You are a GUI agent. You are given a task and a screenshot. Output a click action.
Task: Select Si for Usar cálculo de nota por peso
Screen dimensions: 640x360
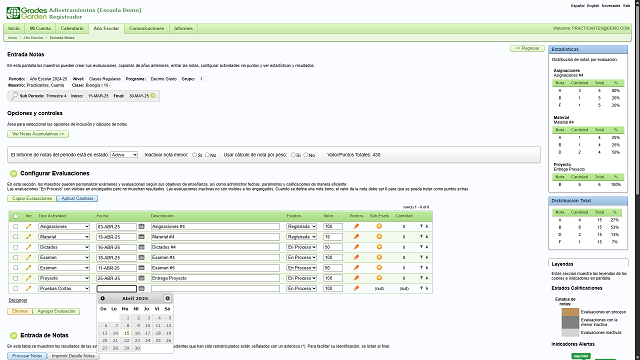(x=293, y=155)
